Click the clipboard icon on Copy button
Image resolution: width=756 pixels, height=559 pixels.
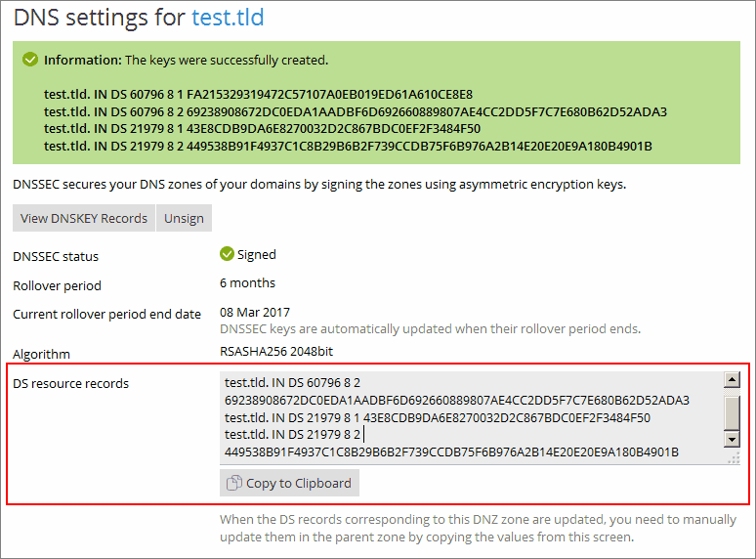click(233, 483)
